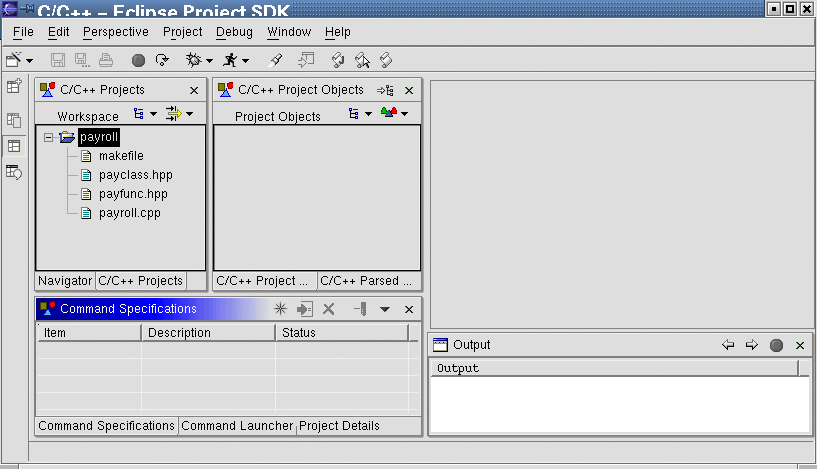Open the File menu

(x=23, y=32)
